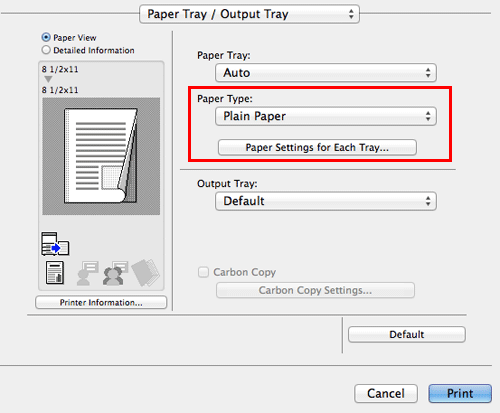Click the document page settings icon

55,273
